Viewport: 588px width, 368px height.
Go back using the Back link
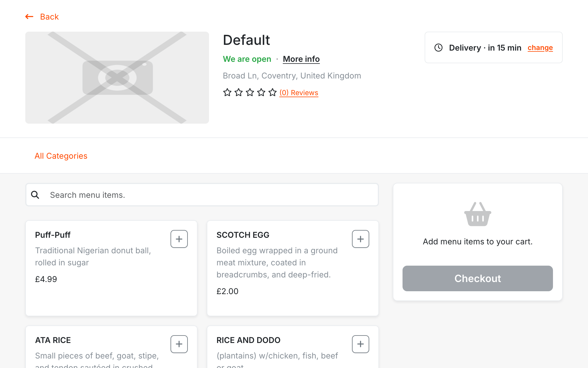coord(49,17)
